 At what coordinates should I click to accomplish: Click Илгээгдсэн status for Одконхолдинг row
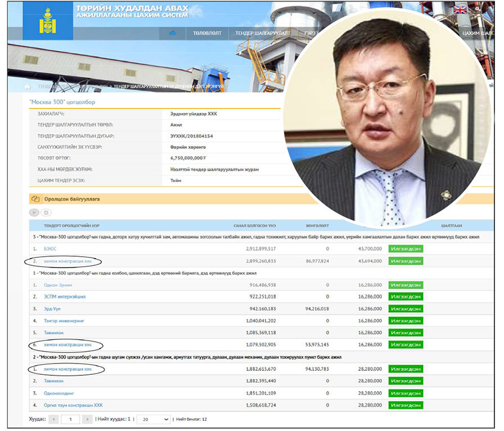(406, 393)
